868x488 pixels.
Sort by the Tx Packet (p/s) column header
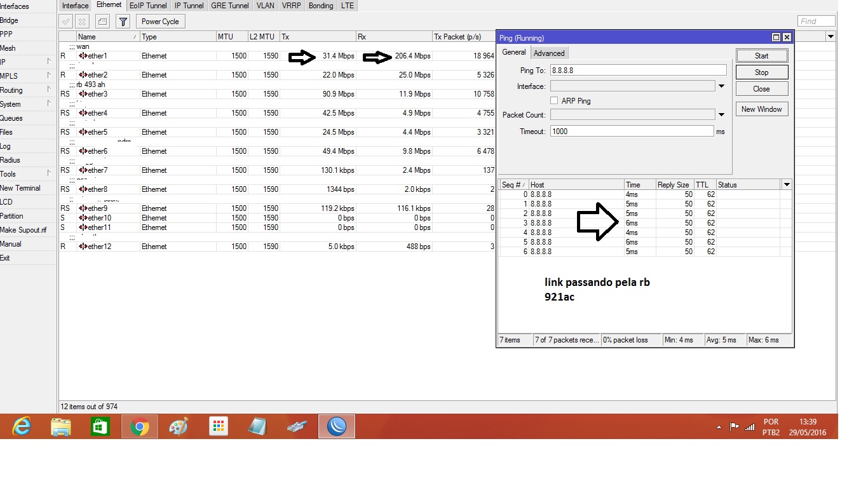tap(464, 37)
